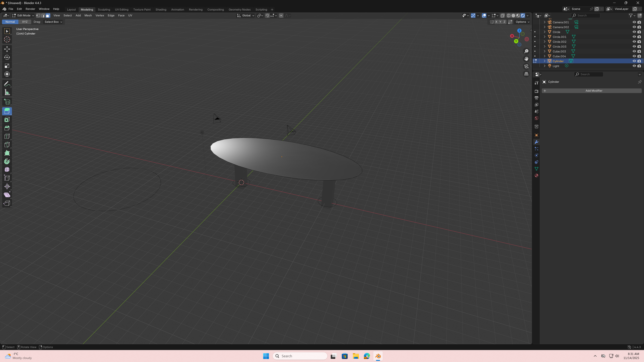Open the Global transform orientation dropdown
This screenshot has height=362, width=644.
pos(246,15)
